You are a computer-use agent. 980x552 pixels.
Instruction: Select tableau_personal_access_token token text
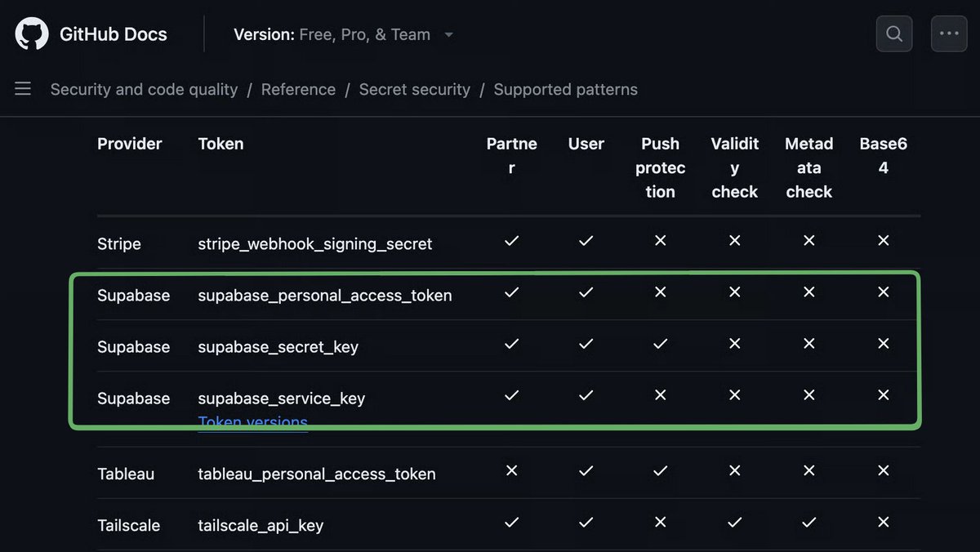(x=317, y=474)
